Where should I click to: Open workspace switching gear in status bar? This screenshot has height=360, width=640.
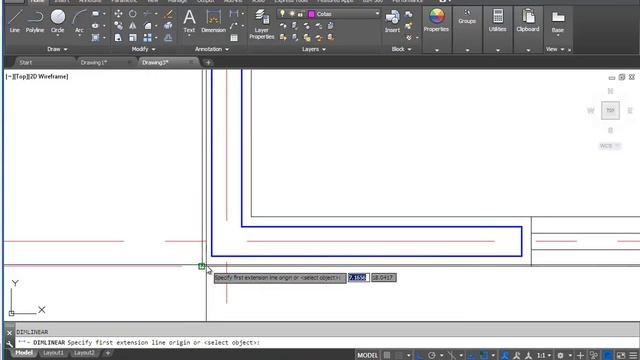point(560,355)
